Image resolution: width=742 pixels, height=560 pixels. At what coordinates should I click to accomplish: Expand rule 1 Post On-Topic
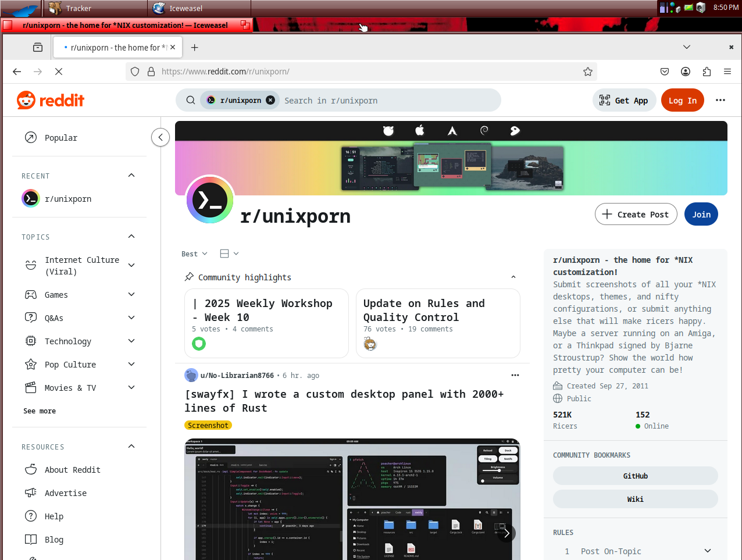(x=707, y=550)
